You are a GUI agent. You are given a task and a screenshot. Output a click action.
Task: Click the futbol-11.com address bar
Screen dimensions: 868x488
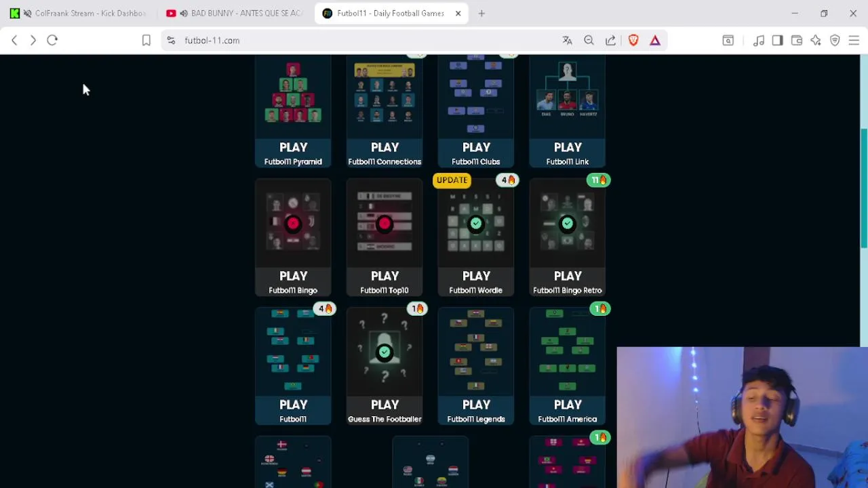tap(366, 41)
